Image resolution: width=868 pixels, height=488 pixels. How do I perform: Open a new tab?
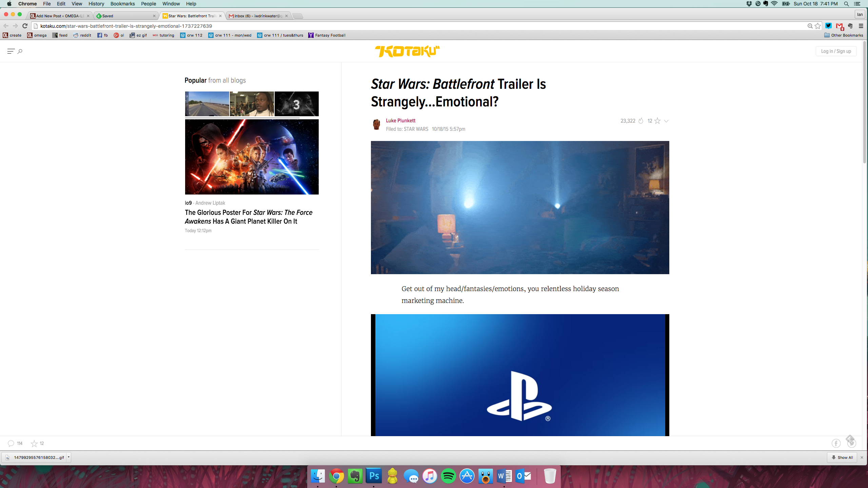(298, 16)
